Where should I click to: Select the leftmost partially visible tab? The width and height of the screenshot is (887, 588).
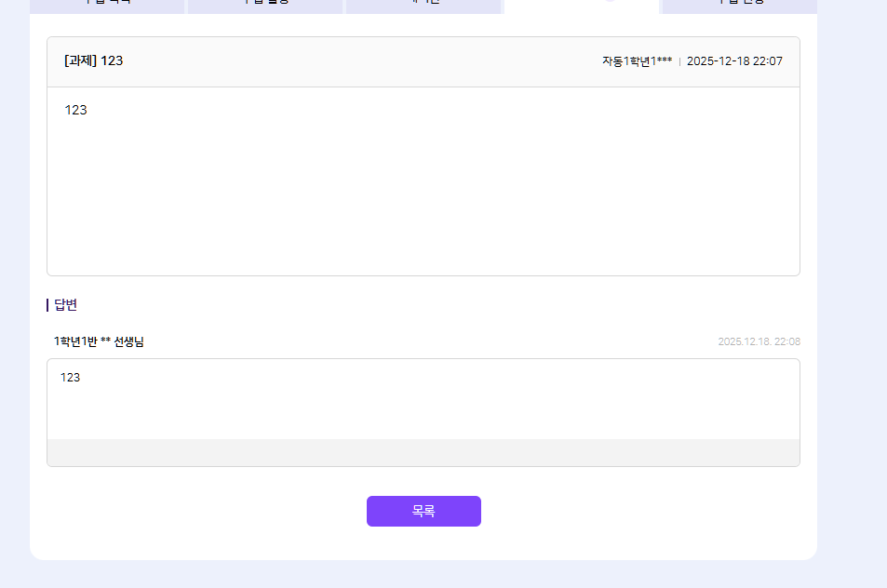(107, 6)
